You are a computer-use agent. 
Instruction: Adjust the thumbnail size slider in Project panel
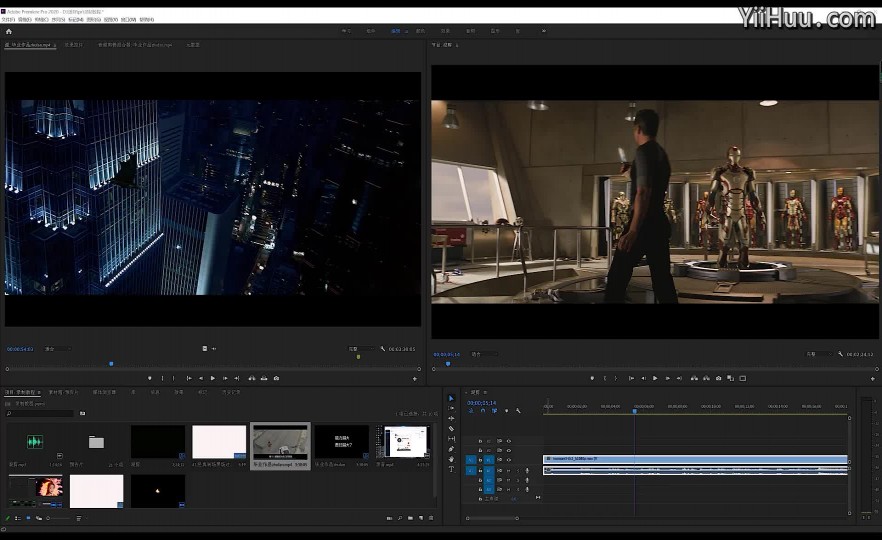click(59, 518)
